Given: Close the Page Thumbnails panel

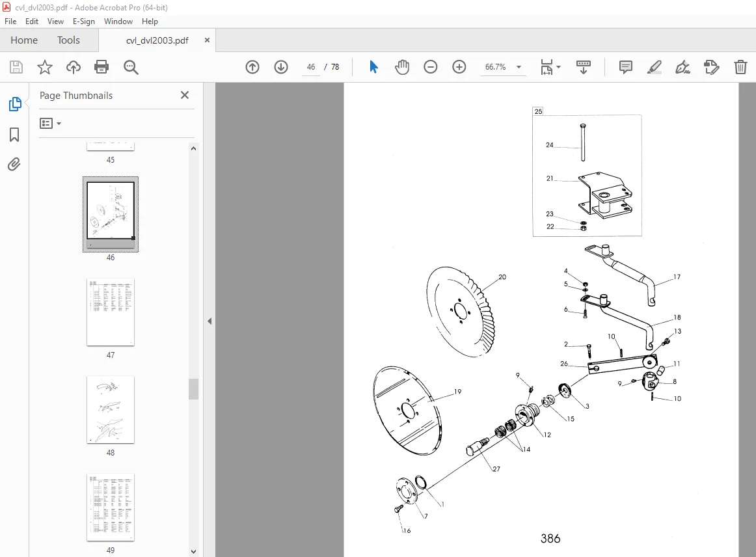Looking at the screenshot, I should 185,95.
